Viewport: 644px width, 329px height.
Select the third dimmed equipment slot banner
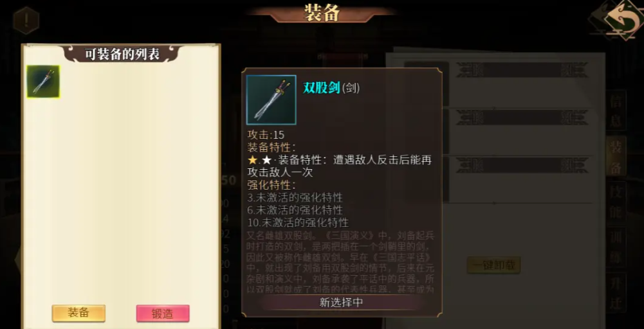522,165
